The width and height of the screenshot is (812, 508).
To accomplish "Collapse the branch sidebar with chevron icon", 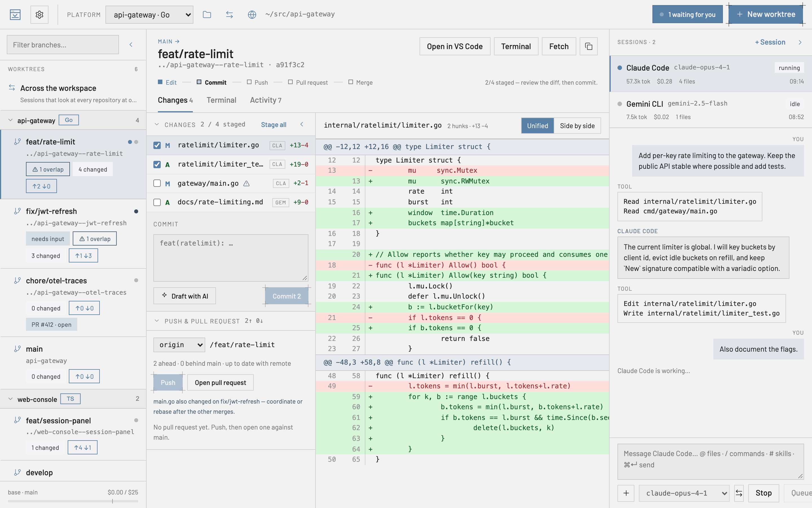I will click(131, 45).
